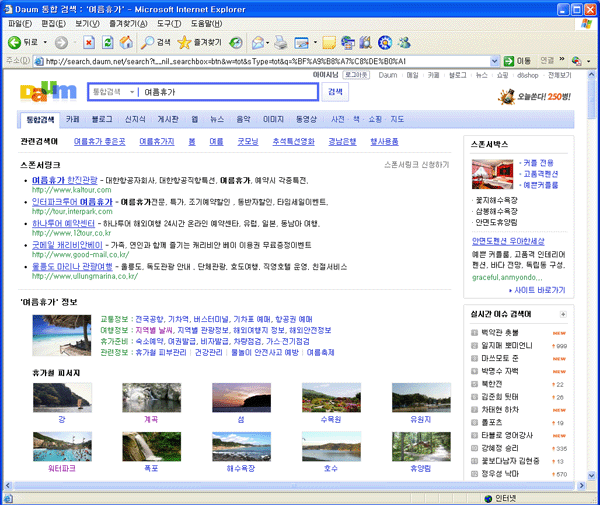
Task: Click the network computers toolbar icon
Action: 347,42
